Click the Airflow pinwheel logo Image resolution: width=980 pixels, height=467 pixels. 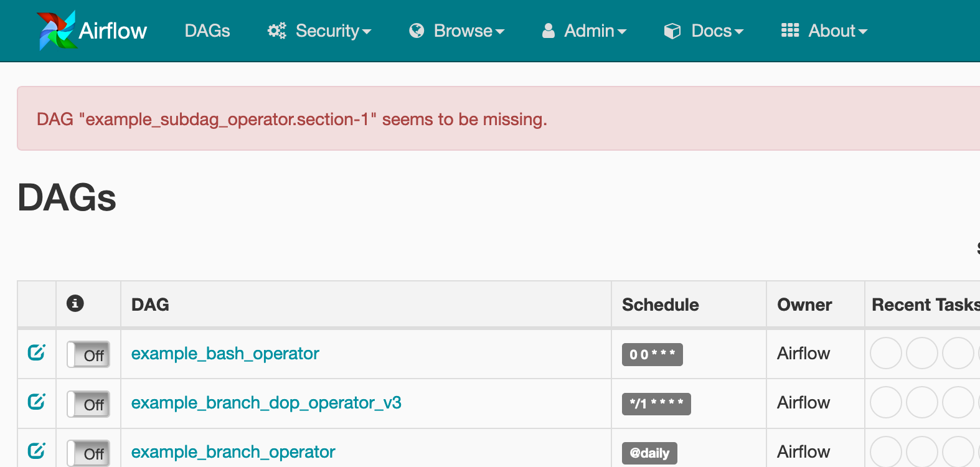[57, 31]
